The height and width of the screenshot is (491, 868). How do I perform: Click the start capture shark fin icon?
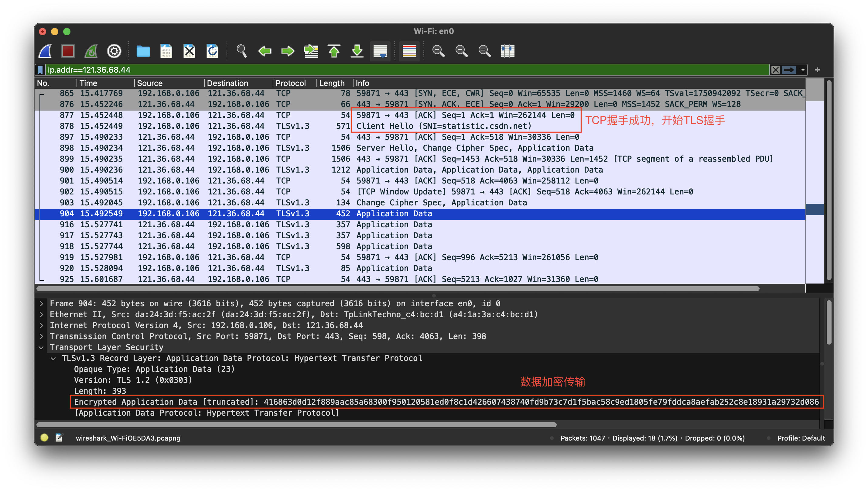coord(46,51)
